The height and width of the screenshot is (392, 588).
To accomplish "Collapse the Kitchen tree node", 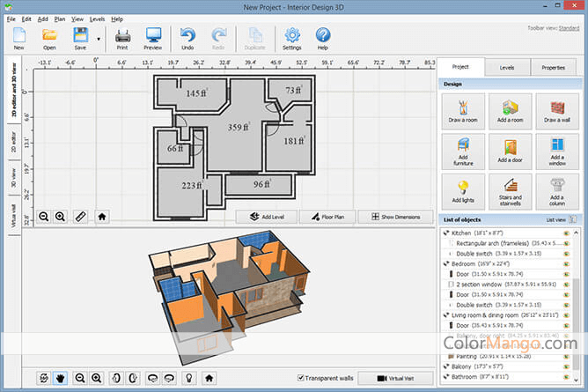I will 446,233.
